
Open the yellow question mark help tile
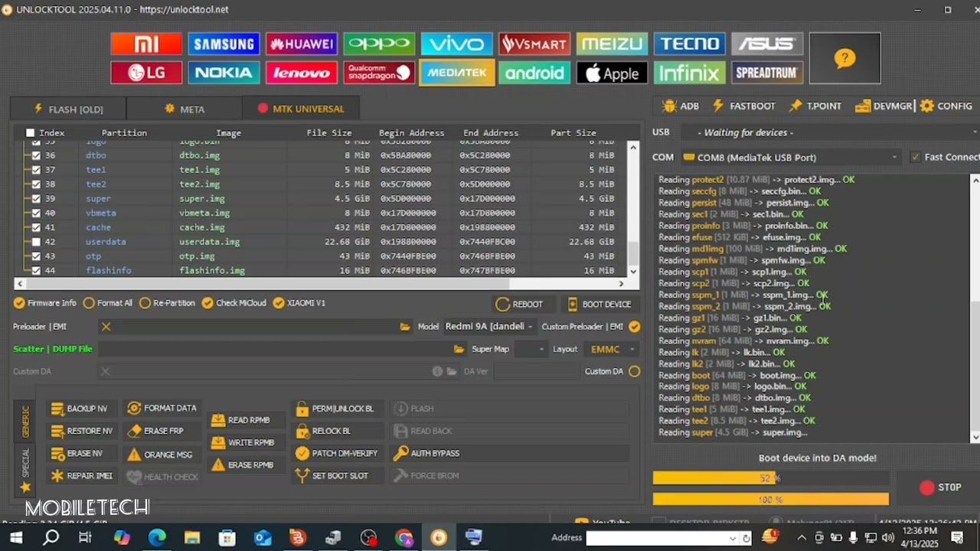click(844, 58)
